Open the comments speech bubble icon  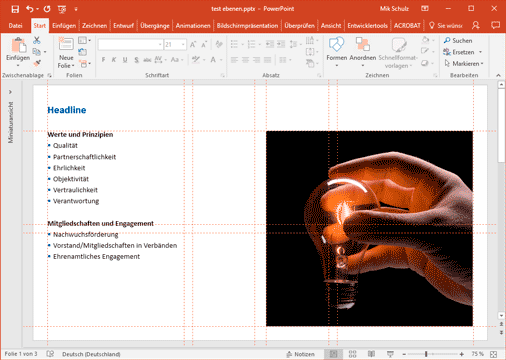pos(495,25)
